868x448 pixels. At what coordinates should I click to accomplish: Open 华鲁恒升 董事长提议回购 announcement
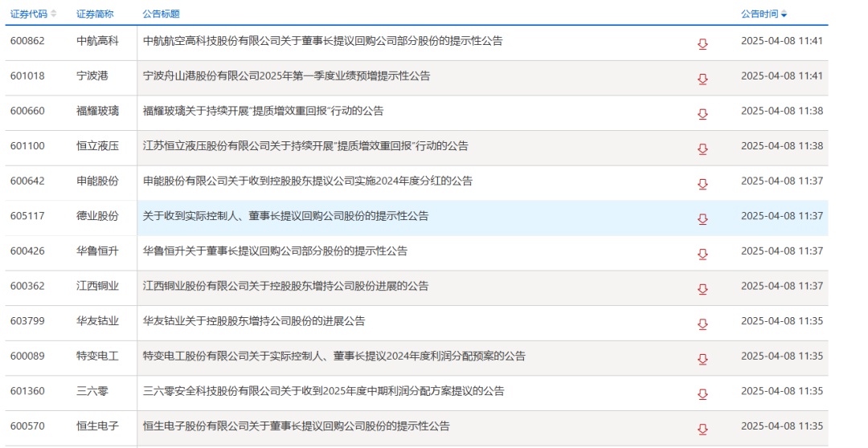275,251
